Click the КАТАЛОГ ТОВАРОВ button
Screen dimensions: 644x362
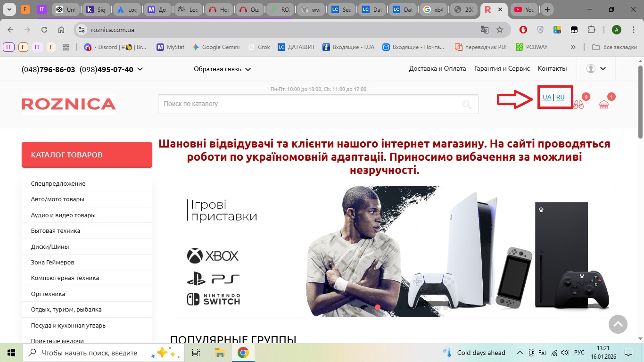[x=87, y=155]
